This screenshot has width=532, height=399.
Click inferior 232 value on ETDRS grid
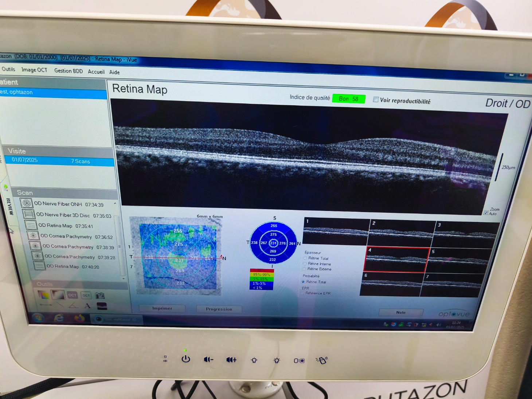[273, 259]
